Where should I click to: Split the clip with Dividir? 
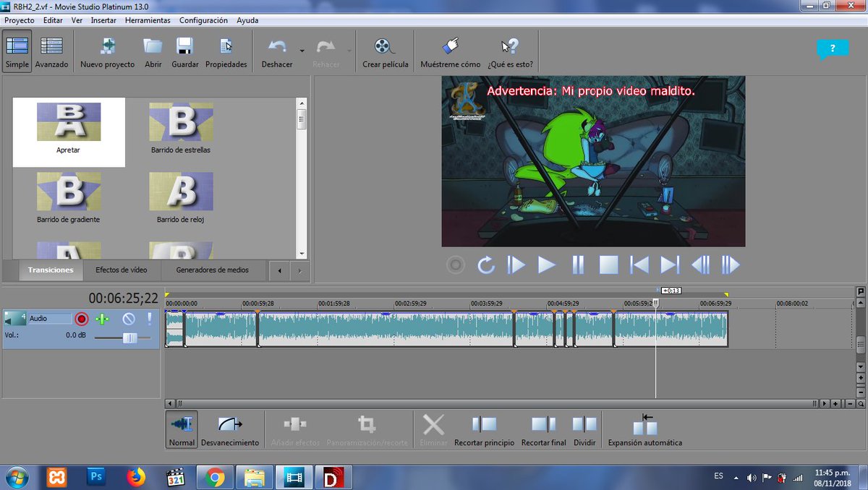pos(584,430)
